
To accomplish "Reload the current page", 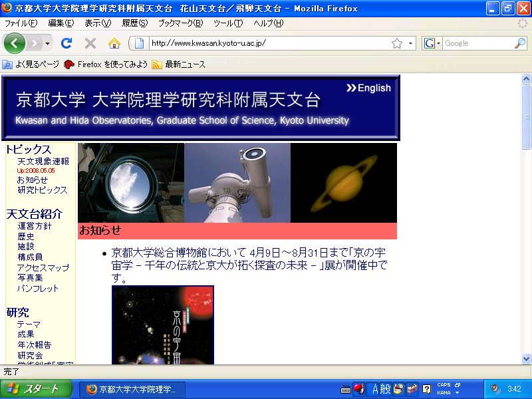I will coord(66,43).
